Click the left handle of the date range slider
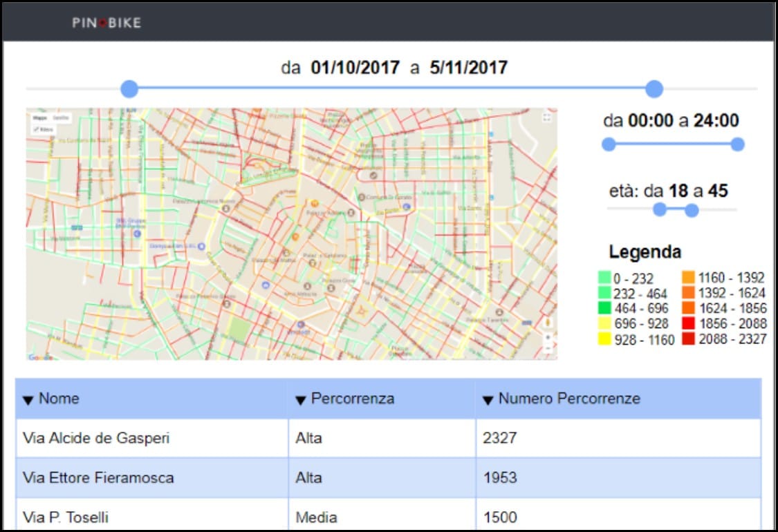Viewport: 778px width, 532px height. [129, 88]
